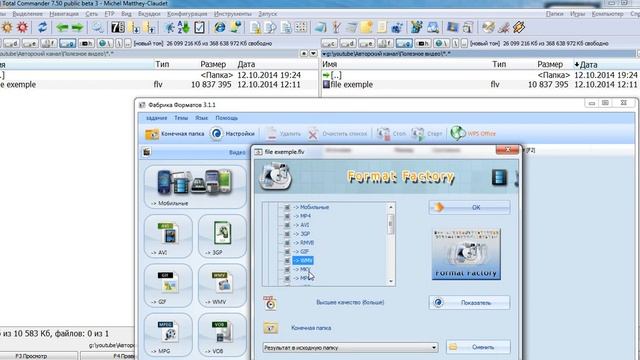The height and width of the screenshot is (360, 640).
Task: Confirm with the OK button in the dialog
Action: coord(469,207)
